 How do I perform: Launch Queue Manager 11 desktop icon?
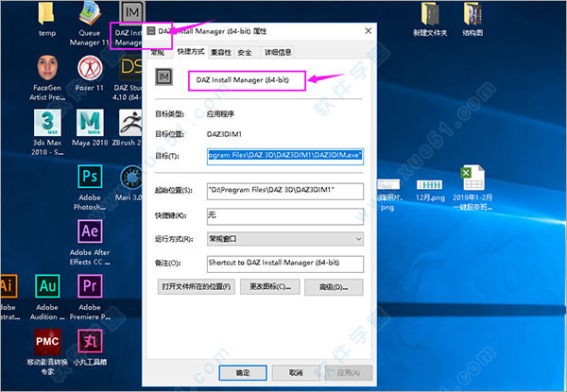[90, 22]
